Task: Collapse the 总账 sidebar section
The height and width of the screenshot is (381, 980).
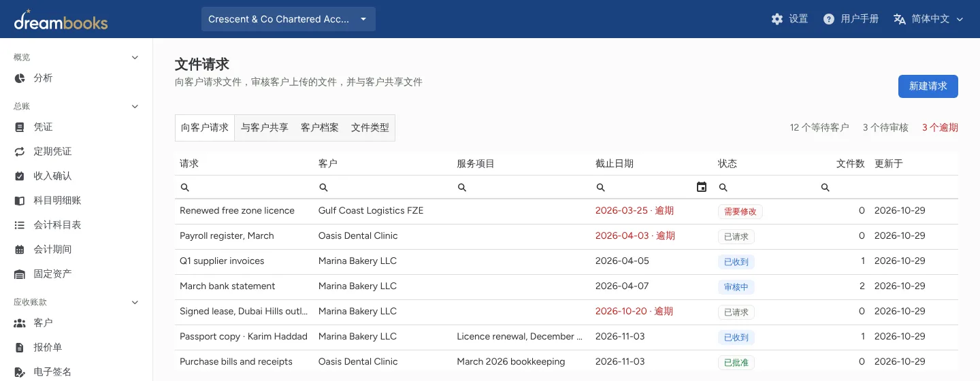Action: (135, 106)
